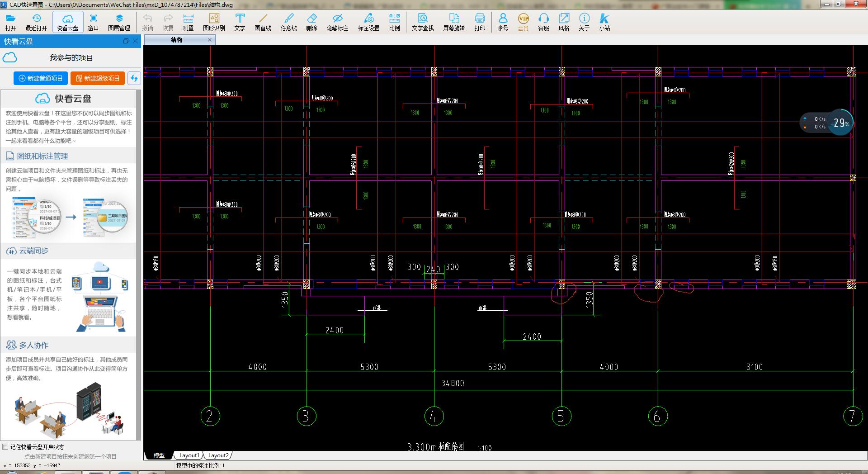
Task: Click the 240 dimension label
Action: [x=433, y=269]
